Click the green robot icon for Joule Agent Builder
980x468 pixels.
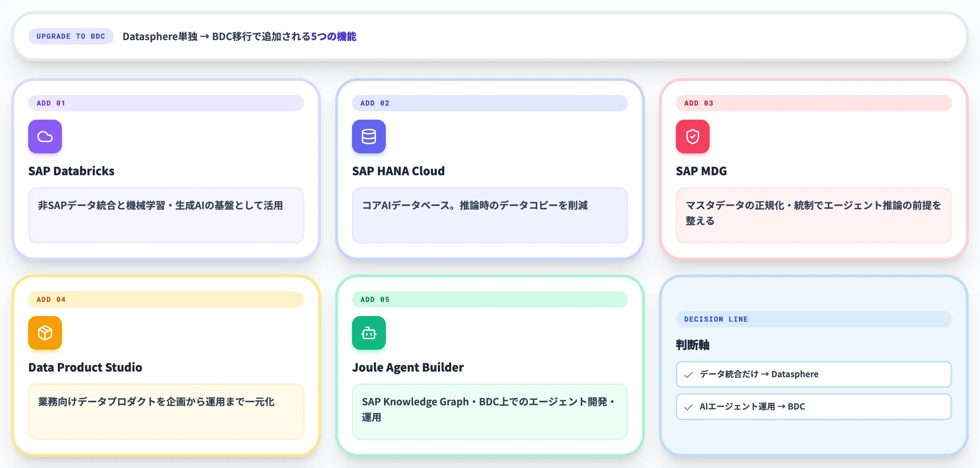point(369,333)
